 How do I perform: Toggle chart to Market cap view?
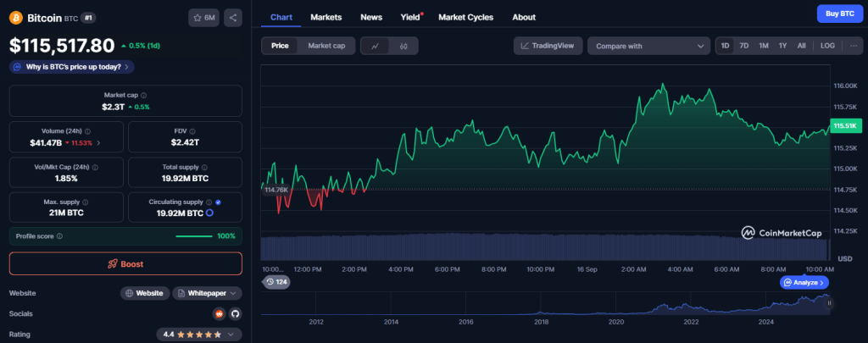click(325, 46)
